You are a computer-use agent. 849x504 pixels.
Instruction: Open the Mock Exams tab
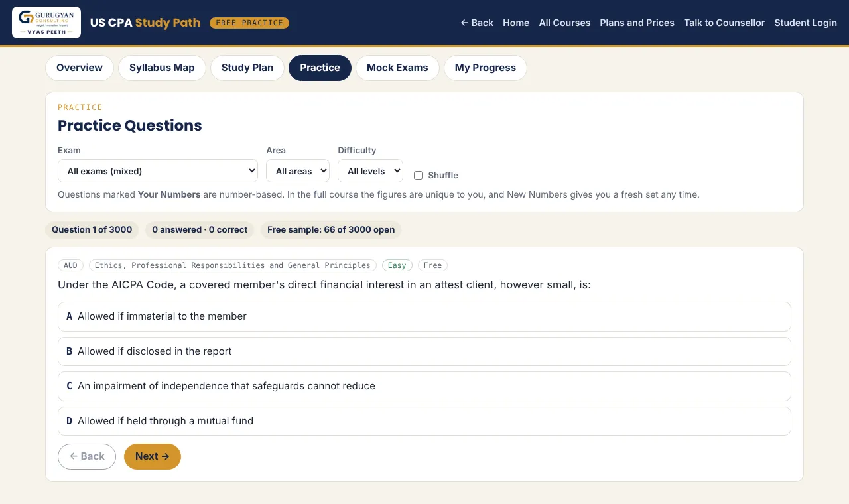[x=397, y=68]
